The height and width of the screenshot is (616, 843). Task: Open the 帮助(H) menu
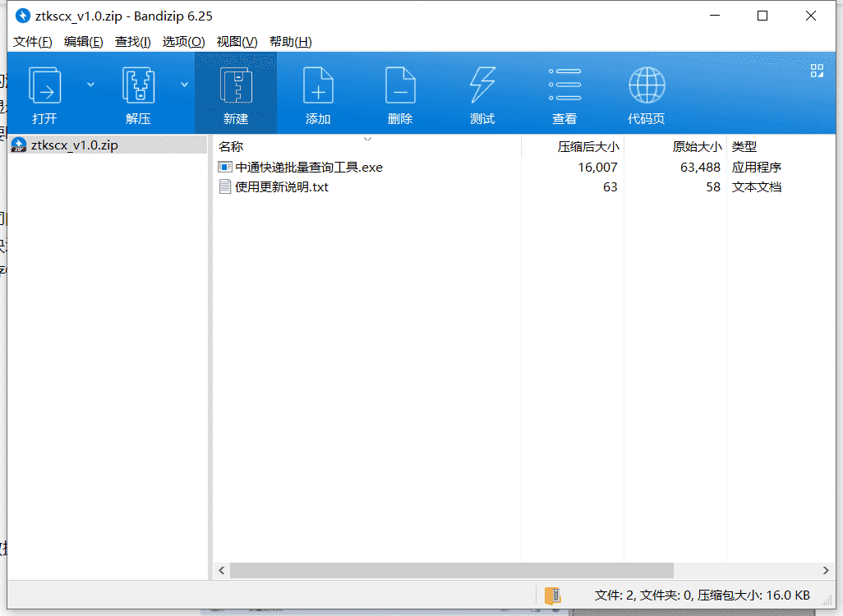[290, 42]
